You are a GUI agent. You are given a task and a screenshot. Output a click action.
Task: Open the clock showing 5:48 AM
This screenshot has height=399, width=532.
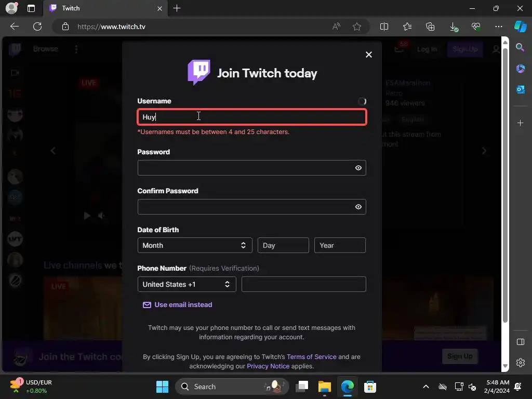point(497,387)
